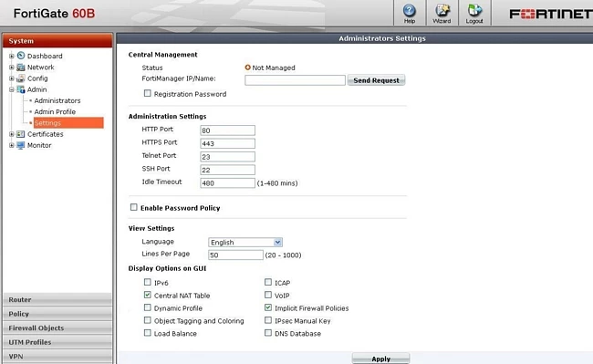Enable Dynamic Profile display option
This screenshot has width=593, height=364.
148,307
